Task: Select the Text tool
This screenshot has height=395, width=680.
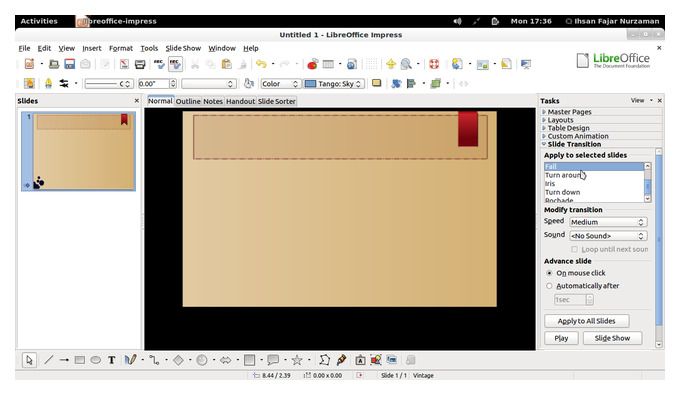Action: [111, 360]
